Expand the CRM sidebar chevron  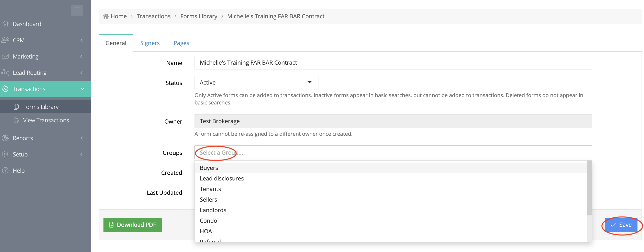click(81, 40)
